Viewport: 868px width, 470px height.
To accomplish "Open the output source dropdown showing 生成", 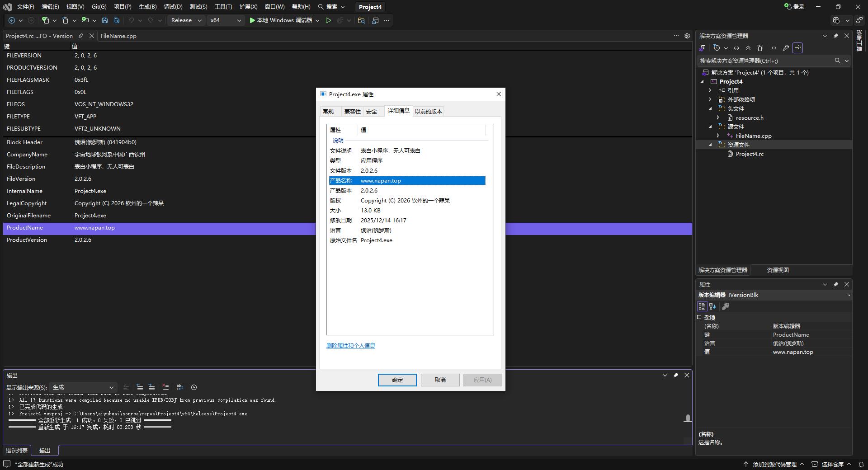I will tap(83, 387).
